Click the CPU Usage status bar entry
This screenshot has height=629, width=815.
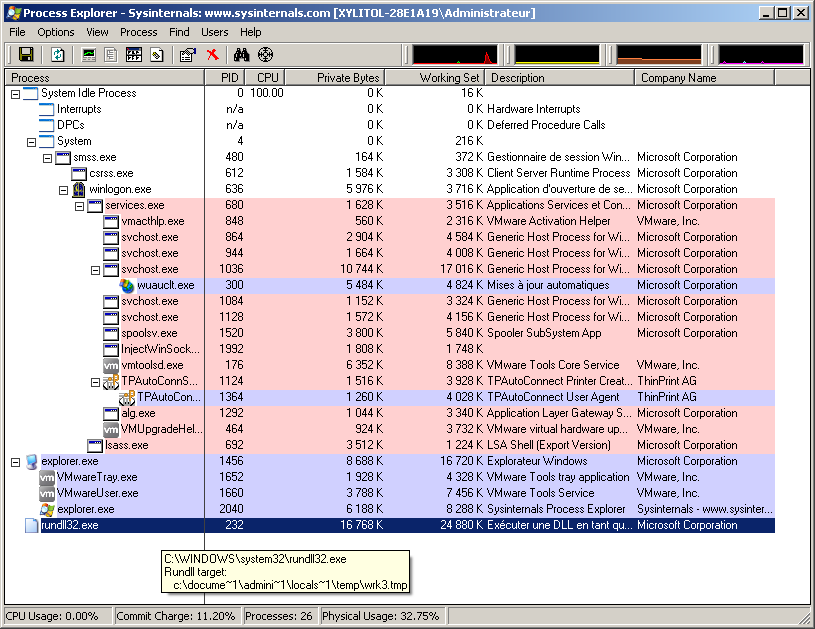pyautogui.click(x=58, y=616)
